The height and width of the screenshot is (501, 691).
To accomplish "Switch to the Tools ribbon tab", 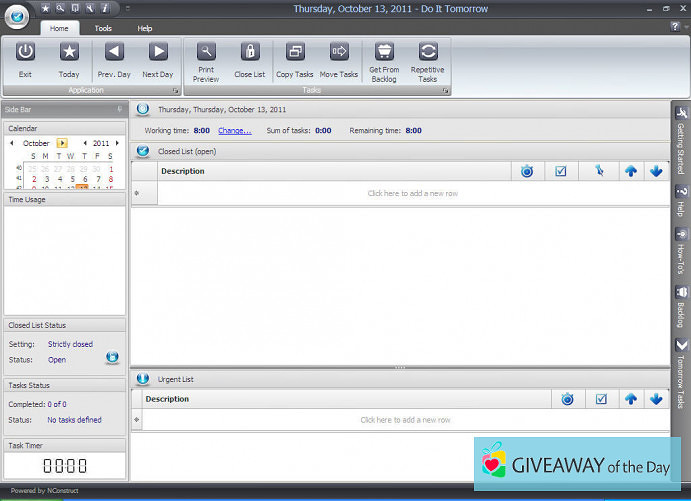I will pos(103,28).
